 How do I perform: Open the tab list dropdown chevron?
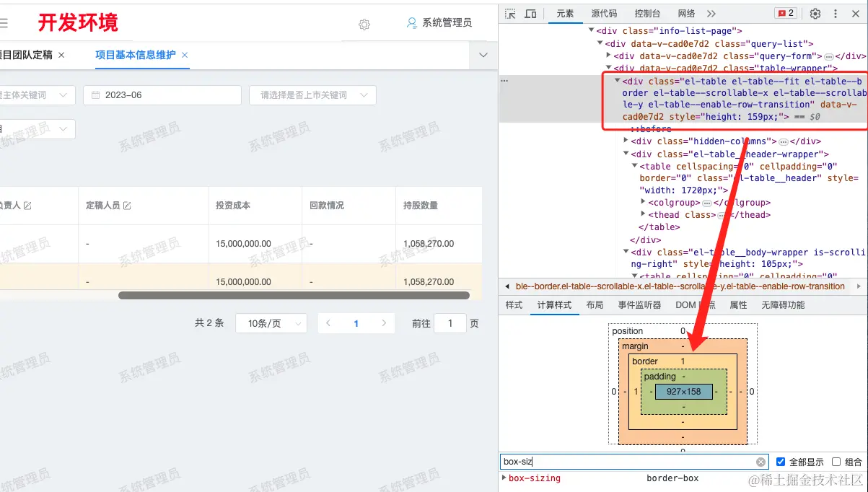(x=483, y=55)
